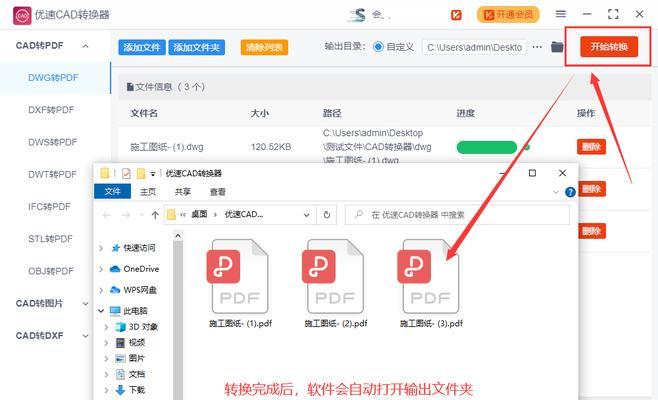Click the Explorer forward arrow
Viewport: 658px width, 400px height.
[x=126, y=215]
